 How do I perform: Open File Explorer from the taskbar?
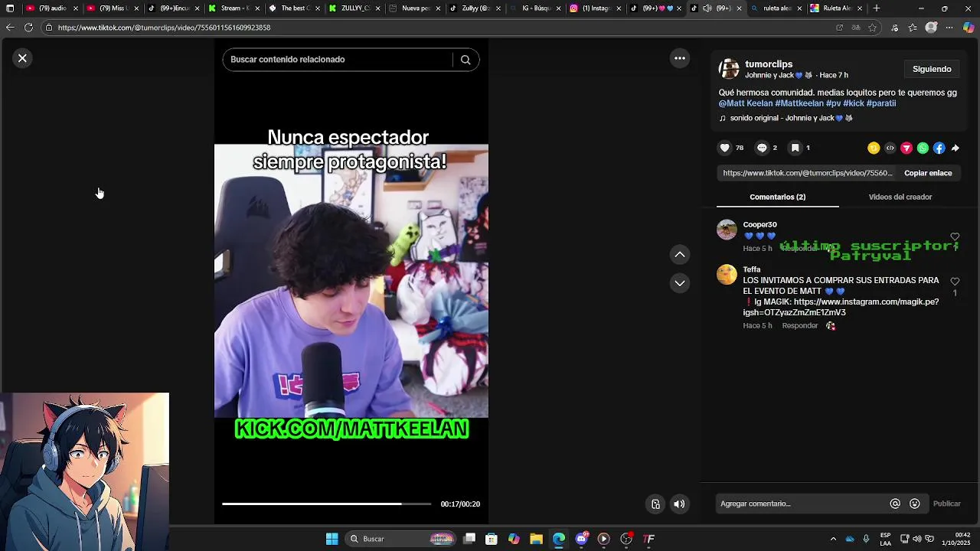pyautogui.click(x=536, y=539)
